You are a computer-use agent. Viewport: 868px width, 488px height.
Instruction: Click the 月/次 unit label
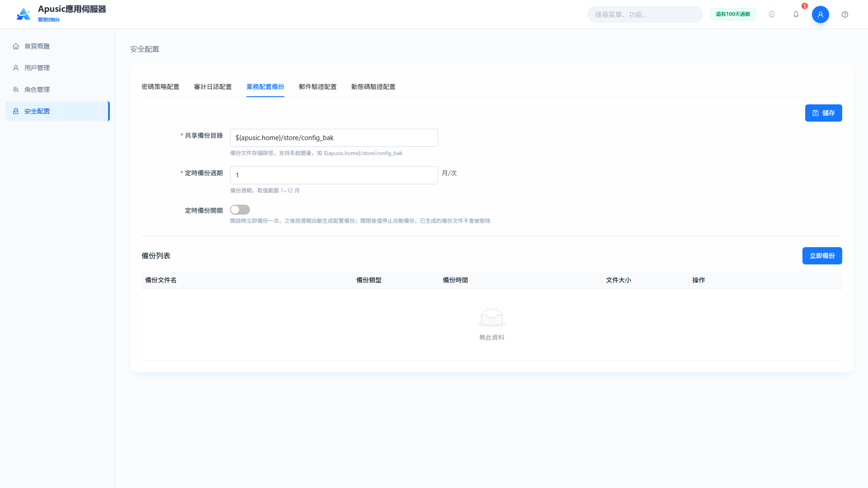(449, 173)
